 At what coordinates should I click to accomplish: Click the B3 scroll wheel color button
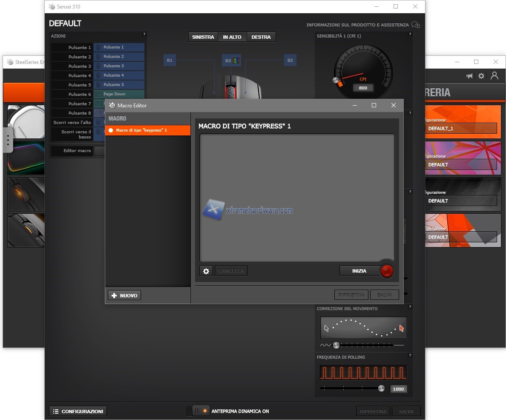(x=232, y=60)
